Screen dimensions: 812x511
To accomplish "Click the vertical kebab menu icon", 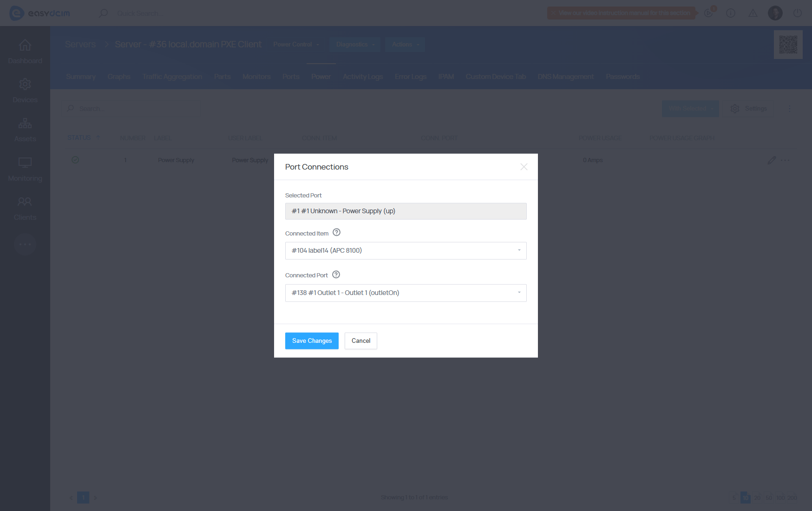I will pos(790,109).
